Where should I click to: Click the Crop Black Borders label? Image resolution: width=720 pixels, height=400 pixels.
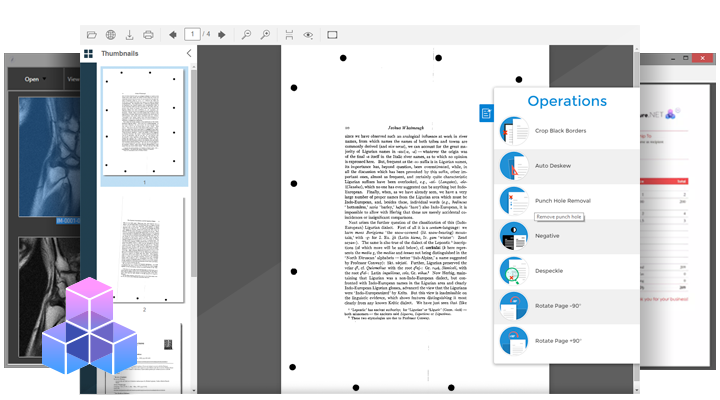tap(560, 131)
